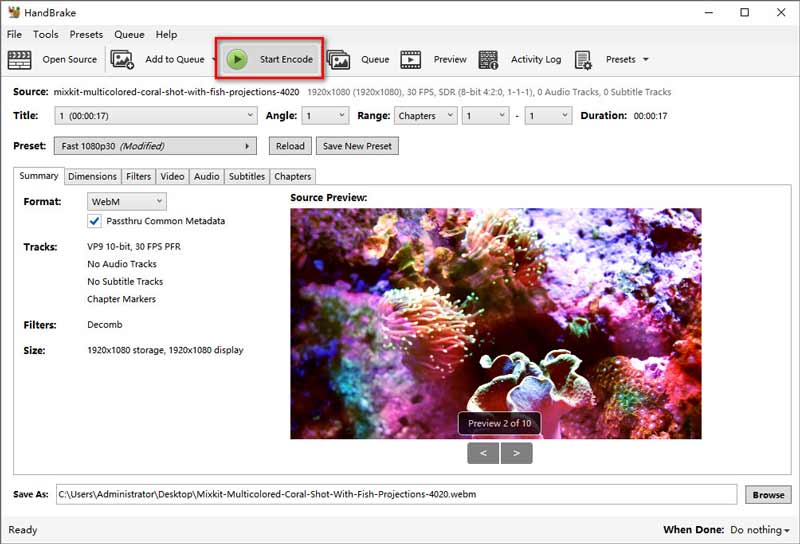Click the Activity Log label

[x=536, y=60]
